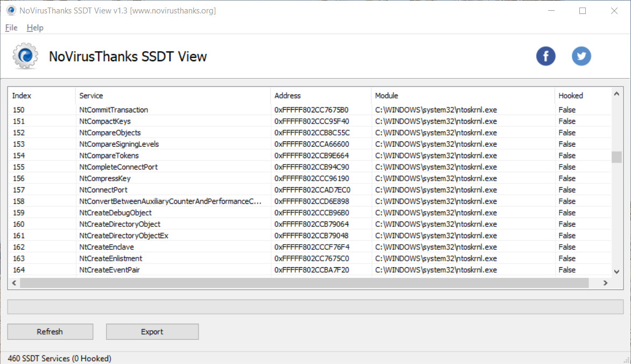Sort by the Hooked column header
631x364 pixels.
point(583,96)
